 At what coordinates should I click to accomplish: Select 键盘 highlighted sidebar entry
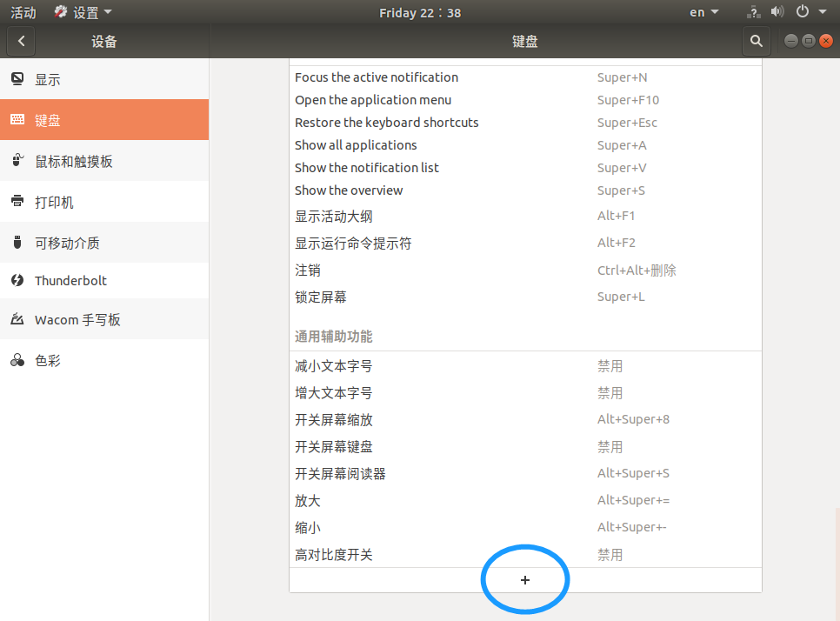(104, 119)
